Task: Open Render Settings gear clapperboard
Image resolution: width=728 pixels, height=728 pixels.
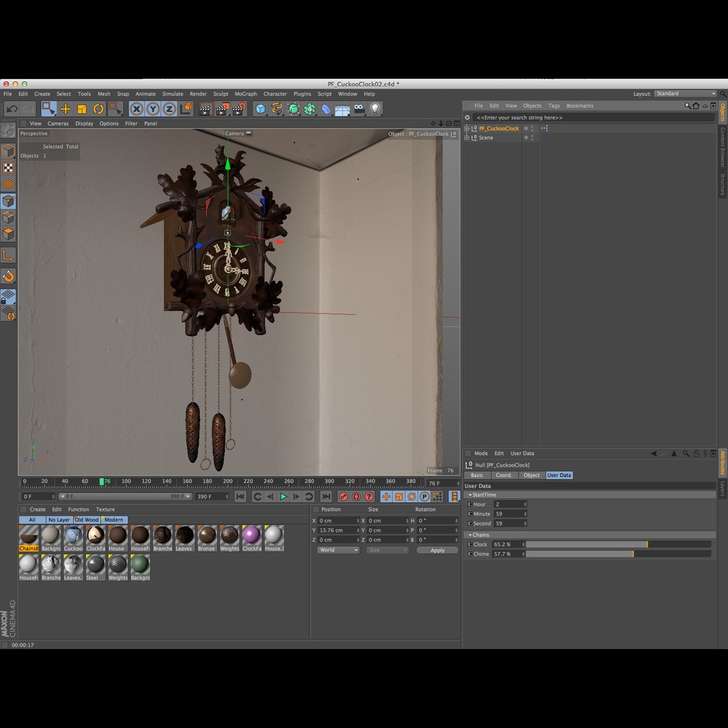Action: [x=239, y=109]
